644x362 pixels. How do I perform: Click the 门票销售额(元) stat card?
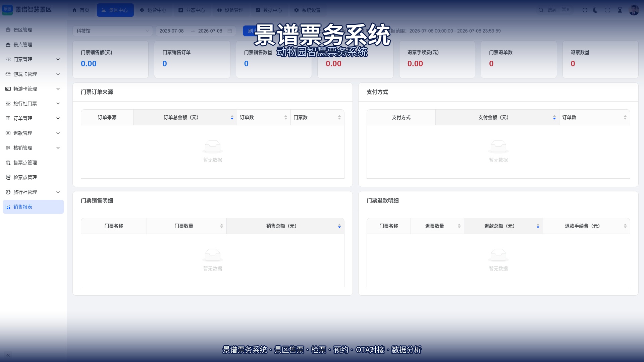click(110, 59)
